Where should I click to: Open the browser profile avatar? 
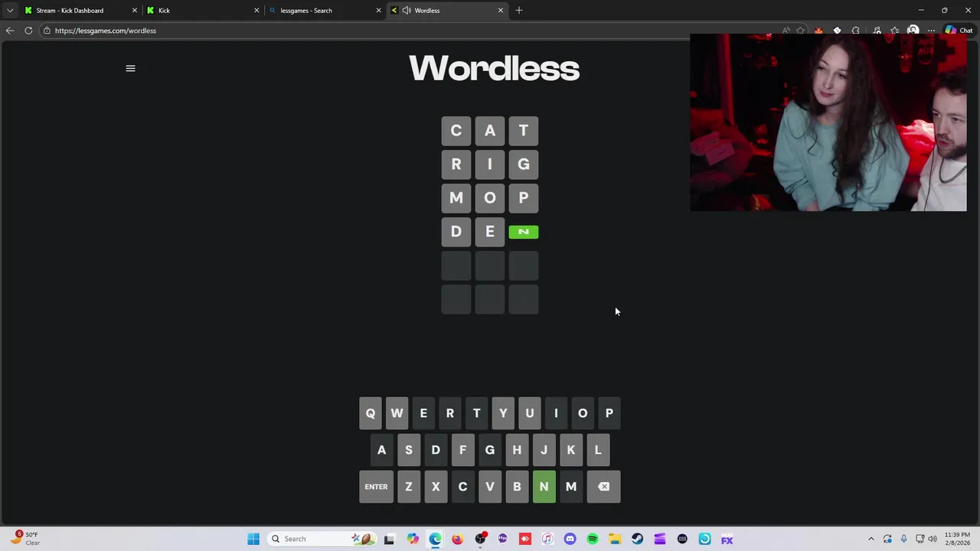[913, 31]
